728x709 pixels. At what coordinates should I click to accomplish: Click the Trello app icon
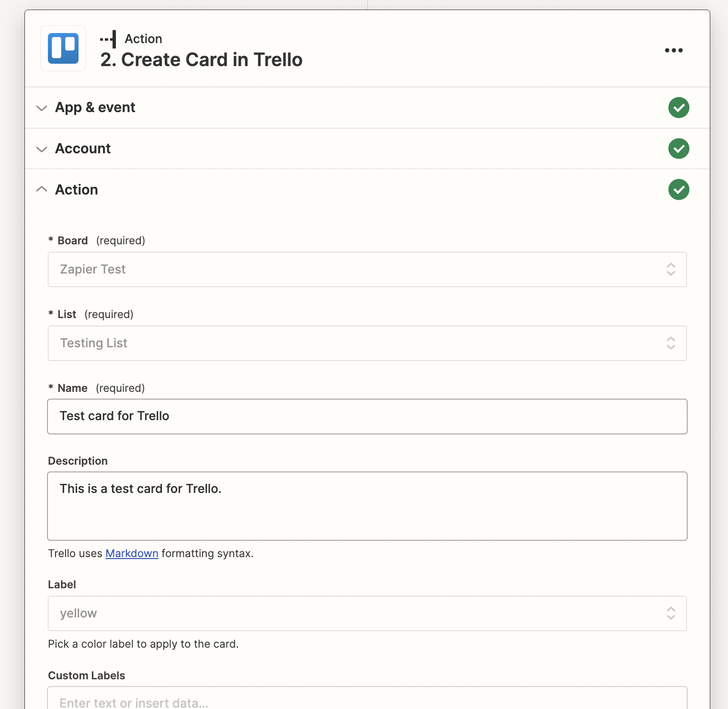click(x=63, y=48)
